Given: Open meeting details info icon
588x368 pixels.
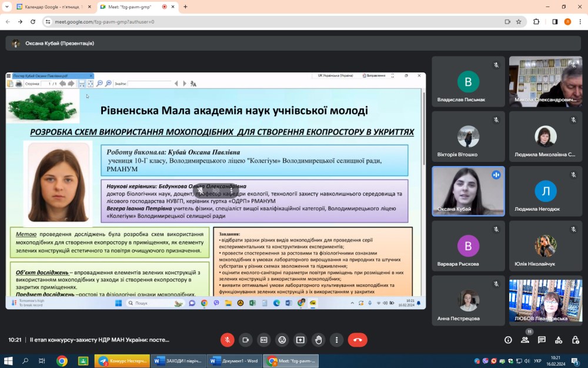Looking at the screenshot, I should [508, 340].
